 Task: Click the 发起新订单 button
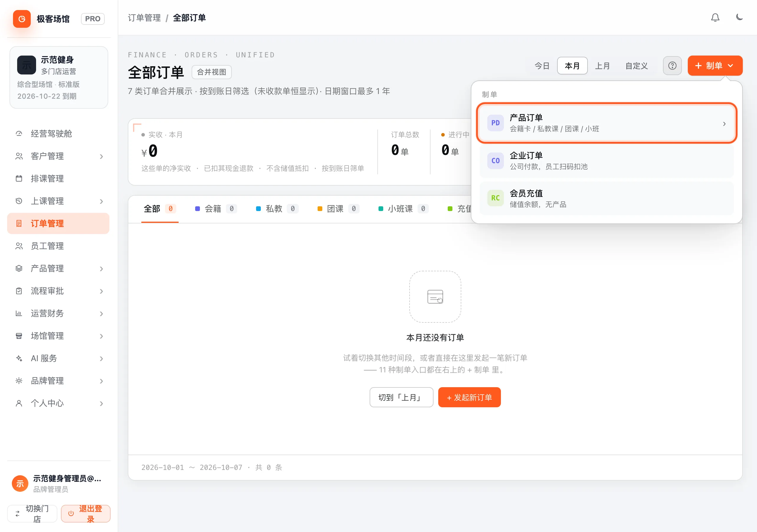pos(469,397)
